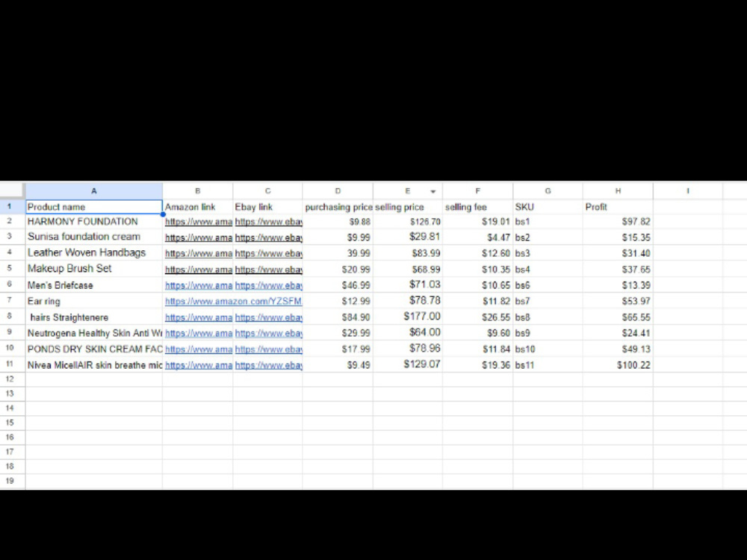Open Ebay link for HARMONY FOUNDATION

click(268, 222)
